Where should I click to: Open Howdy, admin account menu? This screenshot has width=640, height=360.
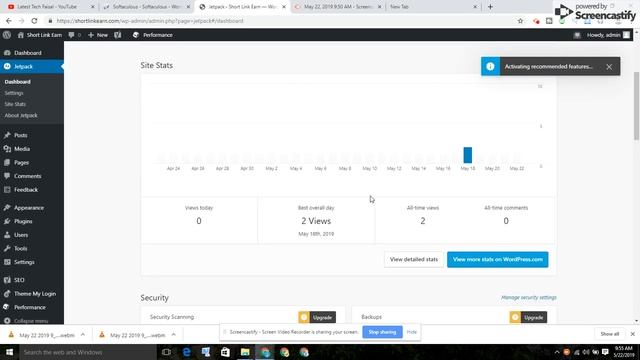point(608,35)
